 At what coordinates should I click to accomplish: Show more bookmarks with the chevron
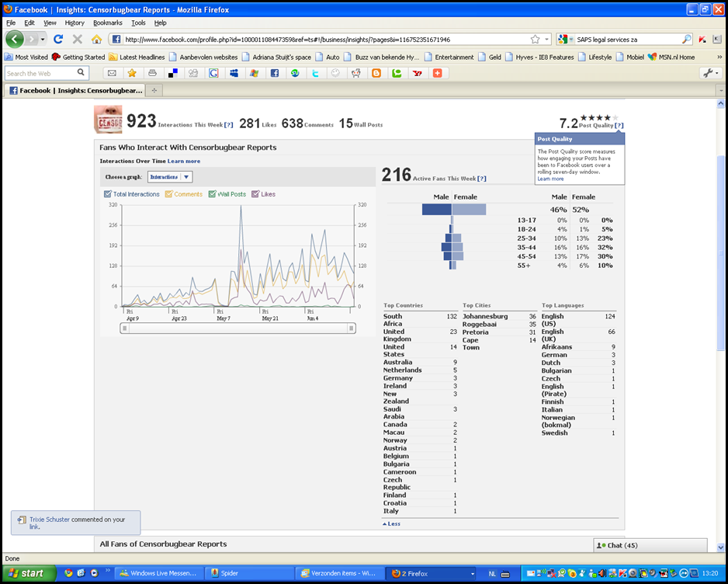[x=719, y=57]
